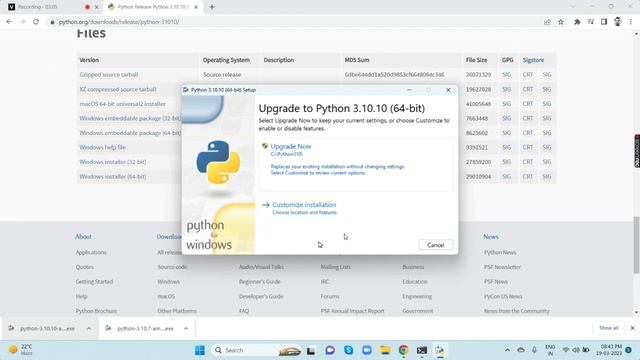Viewport: 640px width, 360px height.
Task: Open the notification bell badge
Action: pos(629,350)
